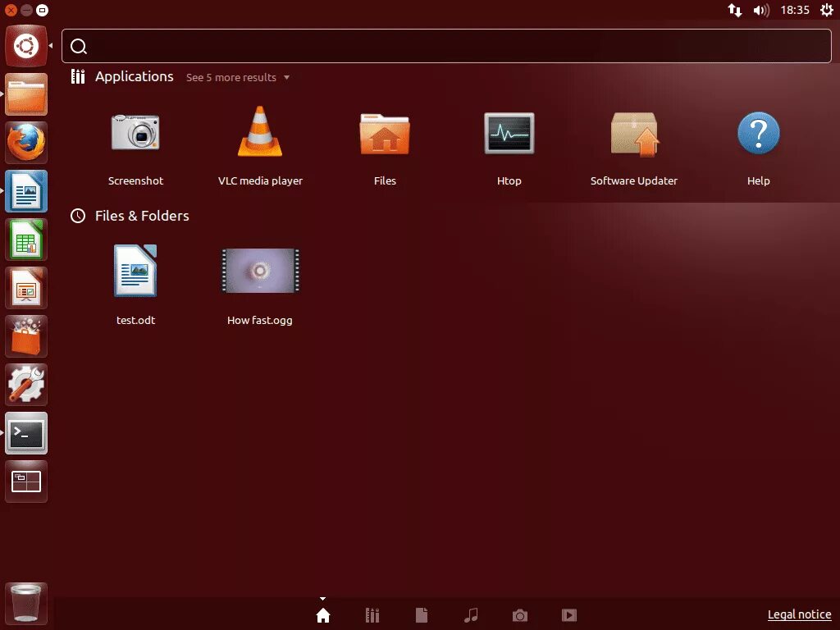Open the Files manager from the launcher
Screen dimensions: 840x630
[26, 94]
